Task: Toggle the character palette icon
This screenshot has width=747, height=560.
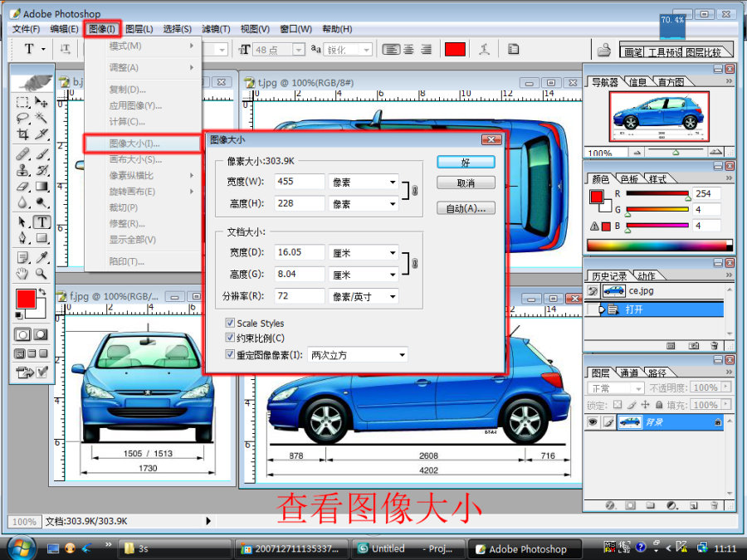Action: [x=513, y=50]
